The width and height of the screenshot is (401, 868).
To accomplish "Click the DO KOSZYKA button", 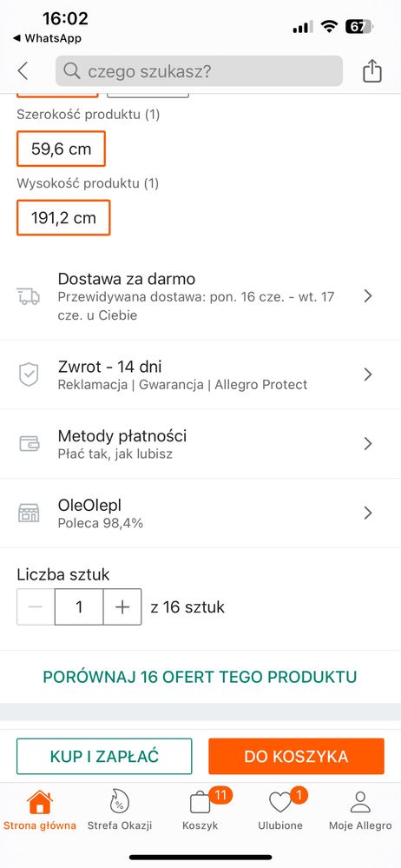I will (x=296, y=756).
